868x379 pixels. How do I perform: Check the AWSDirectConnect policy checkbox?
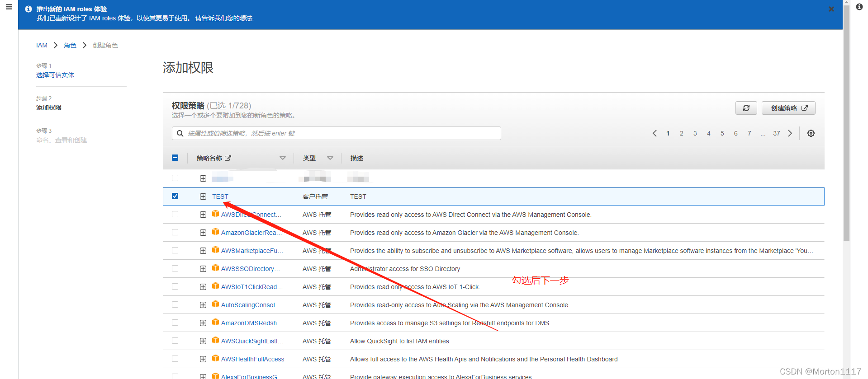coord(175,214)
